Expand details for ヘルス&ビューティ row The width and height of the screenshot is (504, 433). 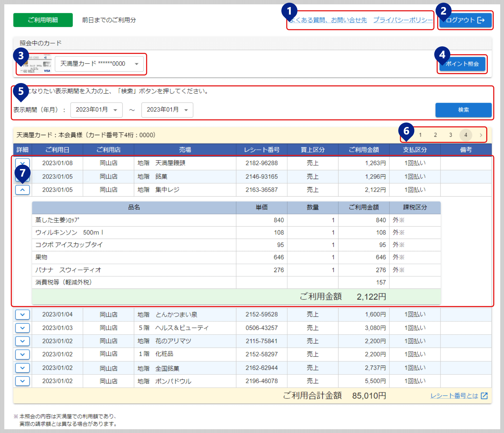point(23,328)
